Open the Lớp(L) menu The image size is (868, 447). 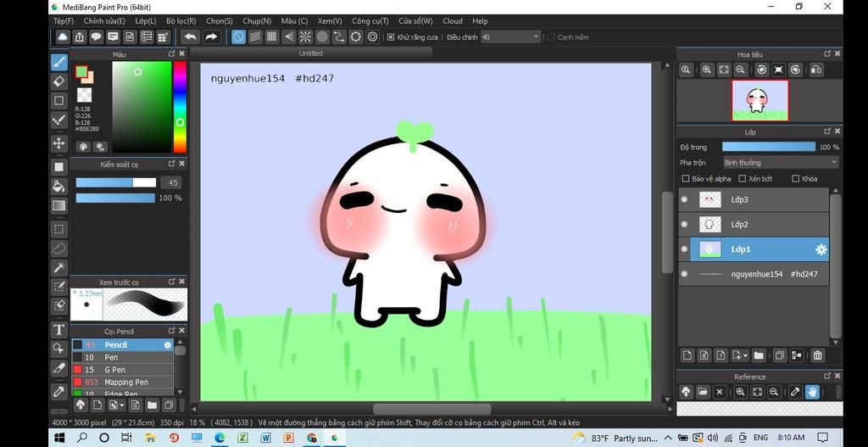(x=146, y=21)
